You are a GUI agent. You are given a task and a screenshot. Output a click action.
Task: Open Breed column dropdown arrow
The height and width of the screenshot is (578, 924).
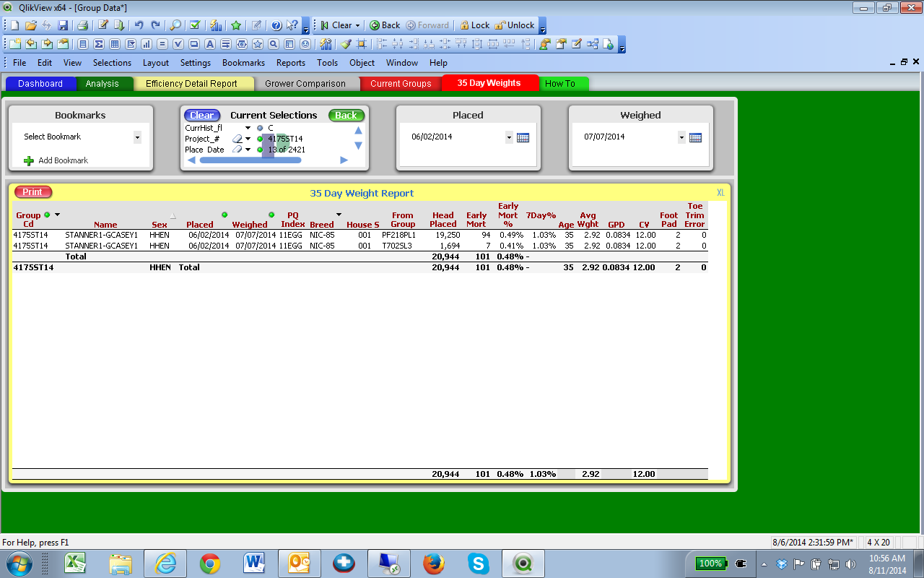click(x=339, y=215)
